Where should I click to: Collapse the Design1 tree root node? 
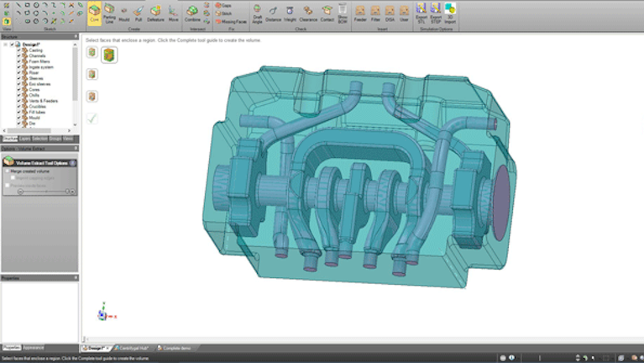click(x=6, y=45)
